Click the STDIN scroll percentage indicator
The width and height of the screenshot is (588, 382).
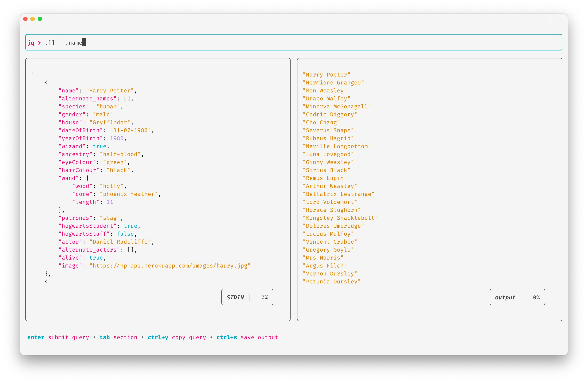pos(247,297)
